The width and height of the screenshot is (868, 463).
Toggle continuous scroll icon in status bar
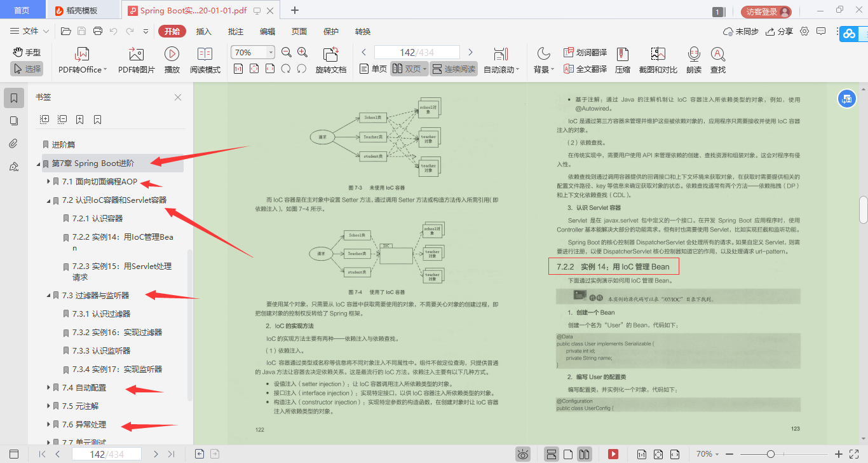tap(552, 454)
